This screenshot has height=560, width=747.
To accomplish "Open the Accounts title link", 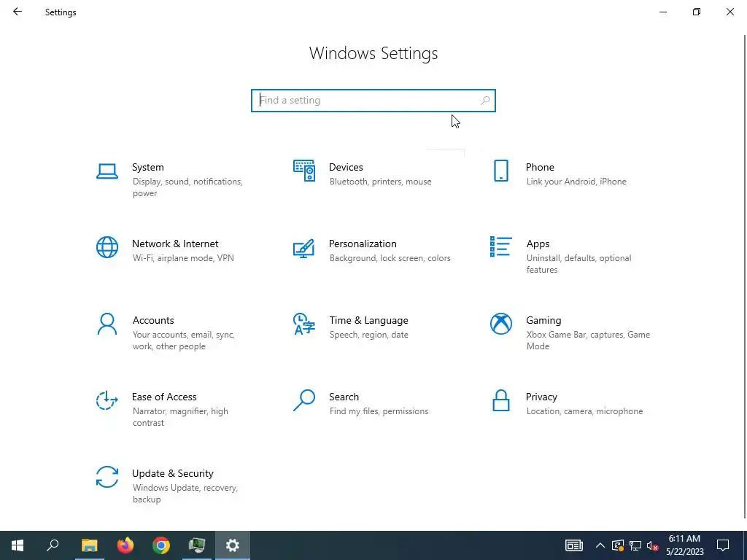I will tap(153, 321).
